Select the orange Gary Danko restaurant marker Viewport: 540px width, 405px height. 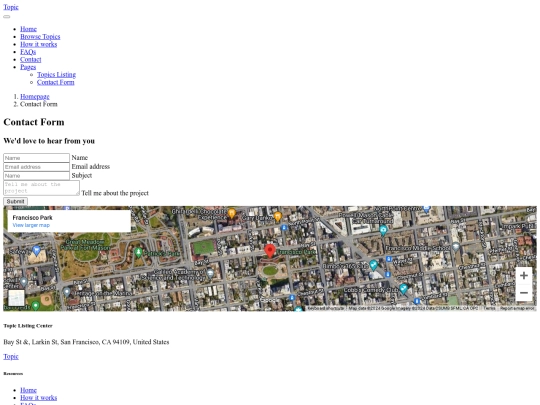coord(278,217)
